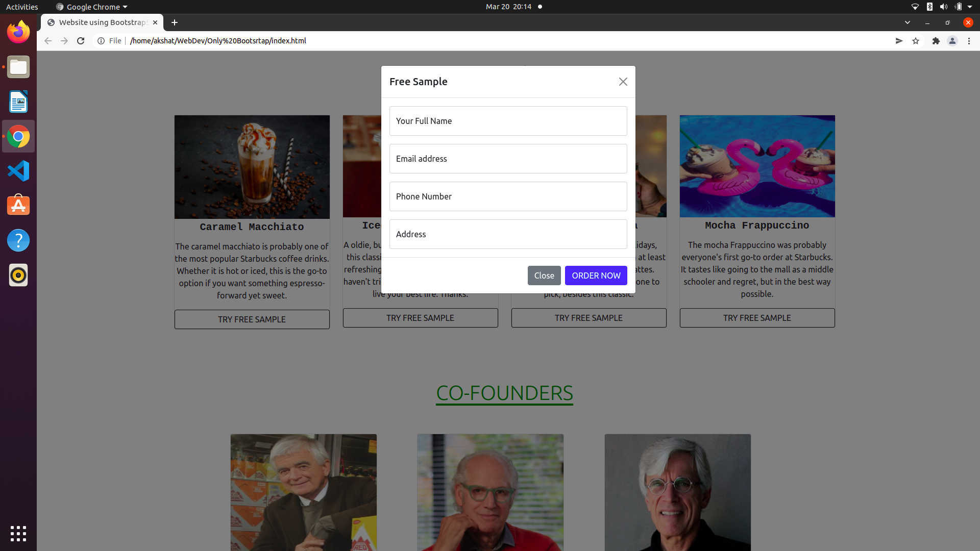The image size is (980, 551).
Task: Click the Caramel Macchiato card title
Action: coord(252,227)
